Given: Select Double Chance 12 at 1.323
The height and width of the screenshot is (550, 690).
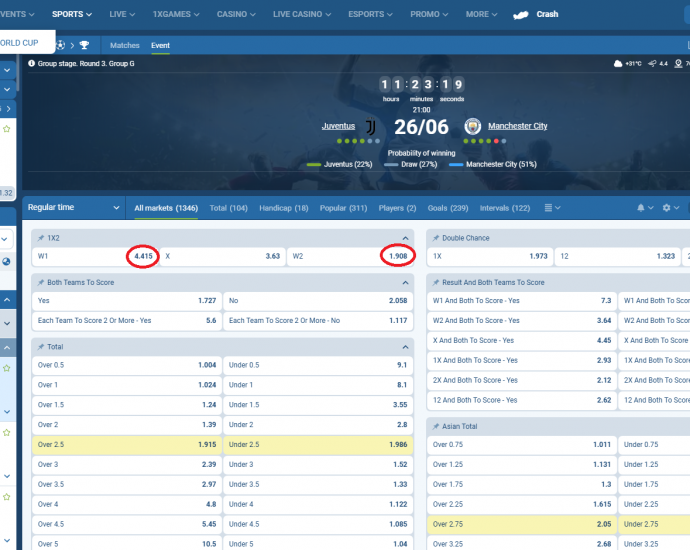Looking at the screenshot, I should [617, 256].
